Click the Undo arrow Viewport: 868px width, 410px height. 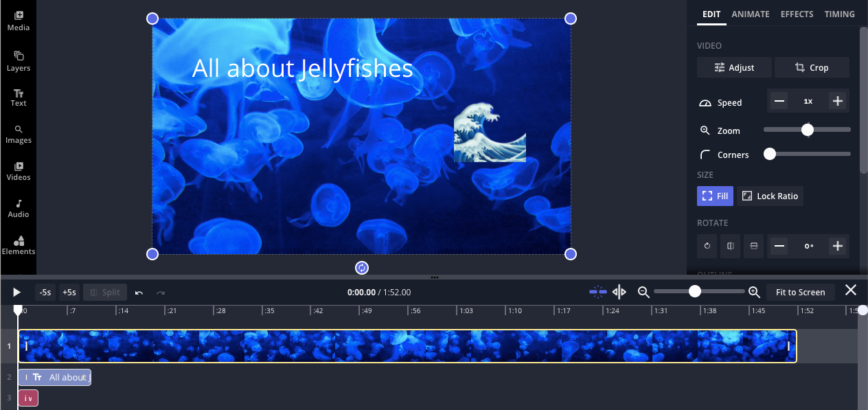[138, 292]
